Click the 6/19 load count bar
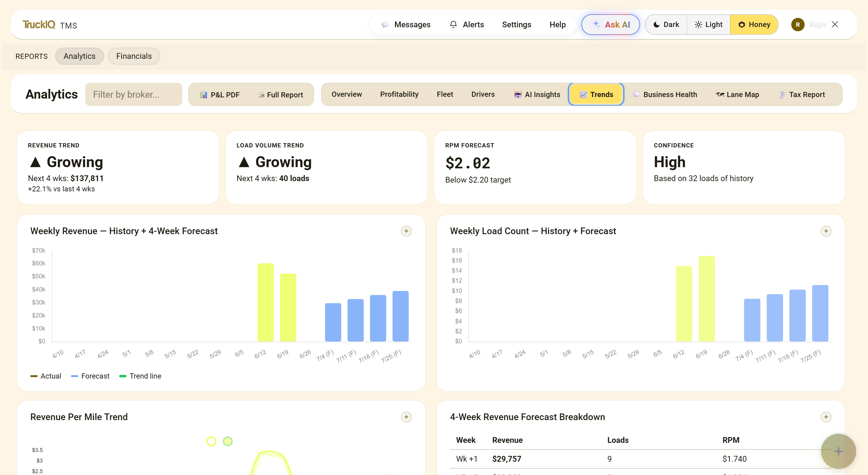 pos(707,299)
